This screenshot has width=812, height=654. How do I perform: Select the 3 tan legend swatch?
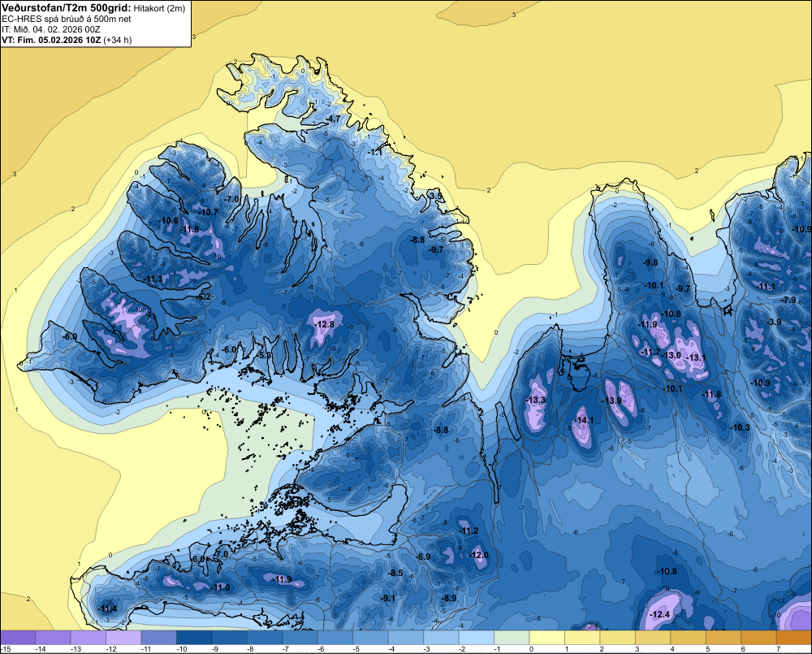point(653,638)
